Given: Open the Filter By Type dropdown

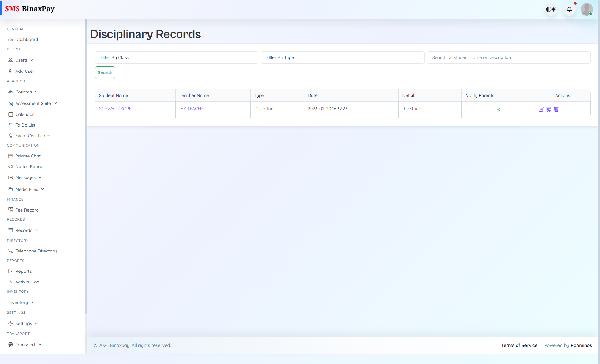Looking at the screenshot, I should pyautogui.click(x=342, y=57).
